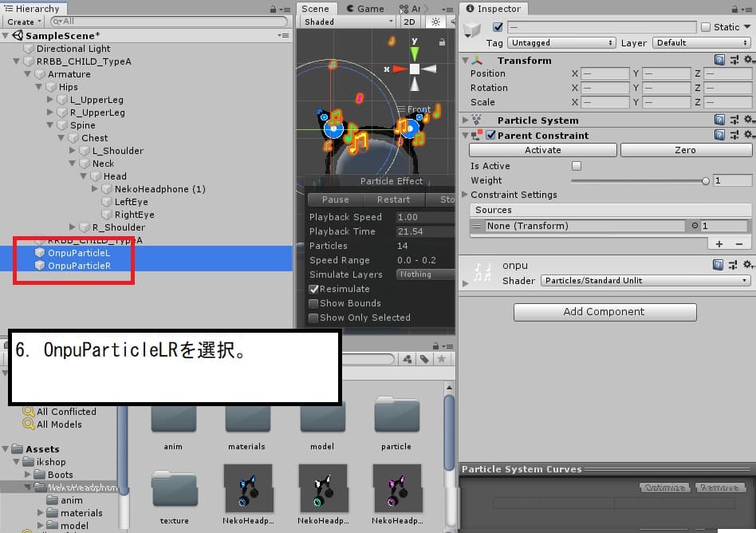Click the Playback Speed value field
This screenshot has width=756, height=533.
point(425,217)
